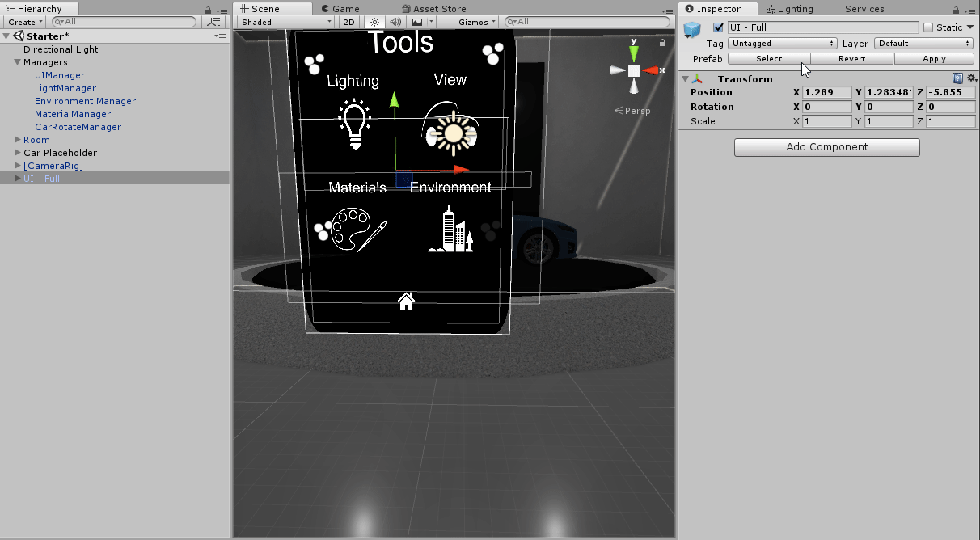This screenshot has height=540, width=980.
Task: Expand the Room tree item
Action: (x=17, y=140)
